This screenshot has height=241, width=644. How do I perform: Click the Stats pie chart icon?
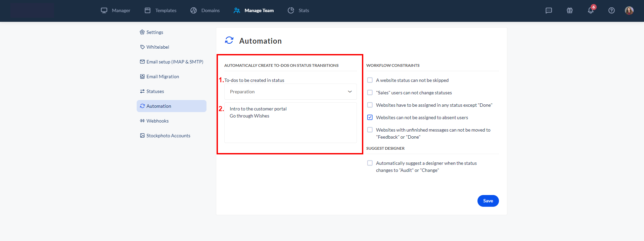pyautogui.click(x=291, y=10)
